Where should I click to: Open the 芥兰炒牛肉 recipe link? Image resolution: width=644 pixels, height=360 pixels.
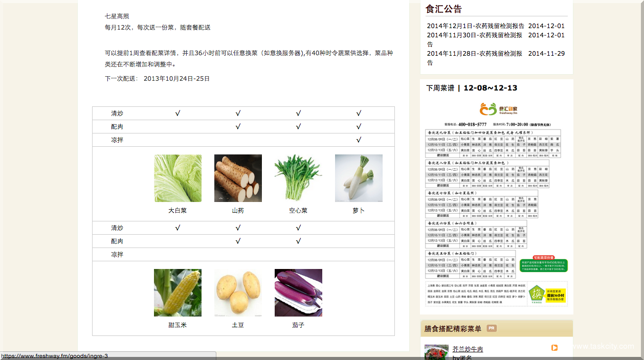(x=468, y=348)
